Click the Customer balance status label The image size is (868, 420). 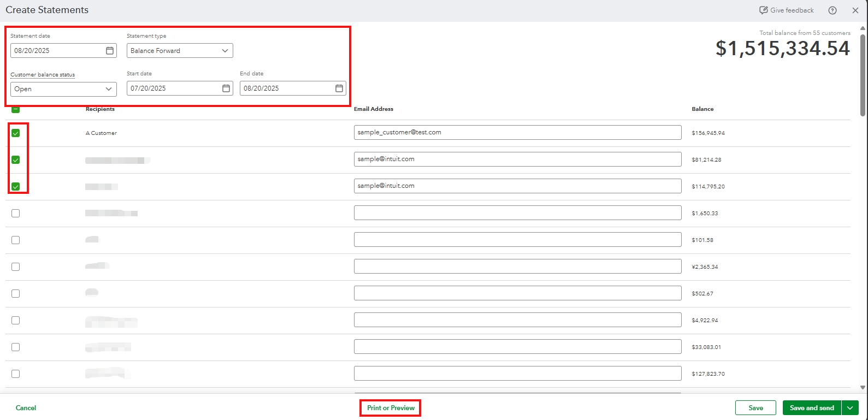point(43,75)
